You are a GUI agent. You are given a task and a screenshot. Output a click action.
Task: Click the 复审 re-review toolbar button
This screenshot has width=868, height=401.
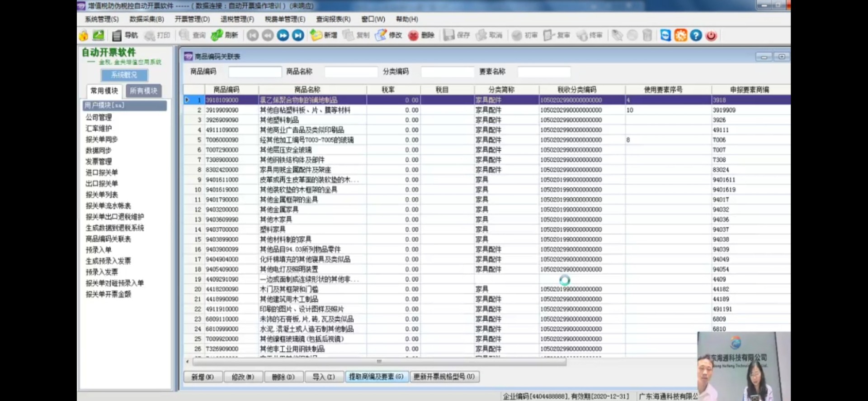coord(557,35)
